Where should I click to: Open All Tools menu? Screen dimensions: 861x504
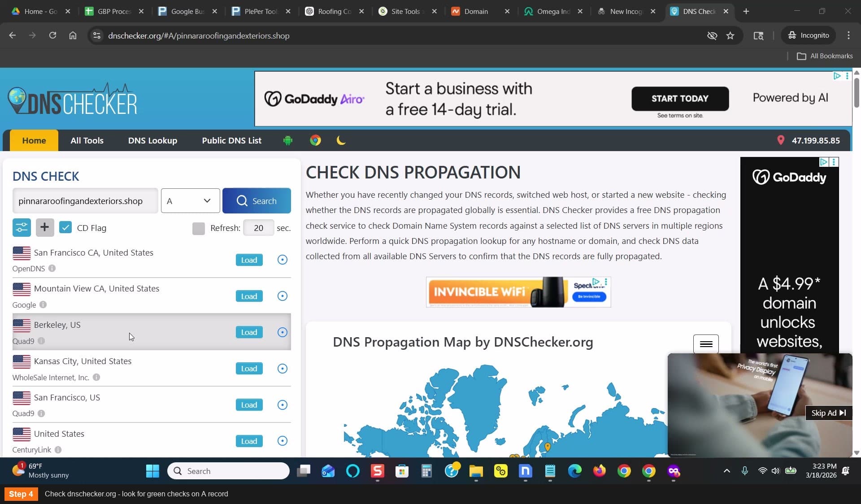click(x=87, y=140)
